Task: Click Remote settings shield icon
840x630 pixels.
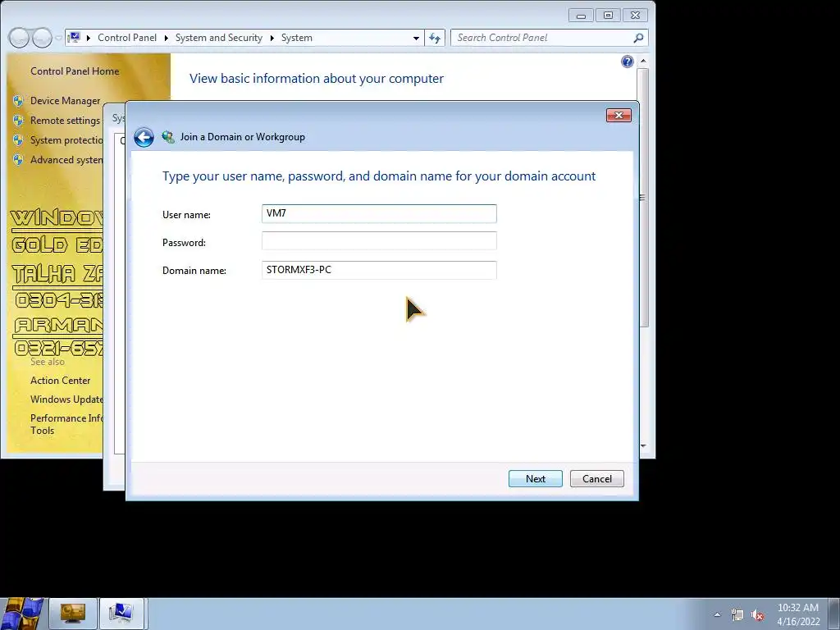Action: 18,121
